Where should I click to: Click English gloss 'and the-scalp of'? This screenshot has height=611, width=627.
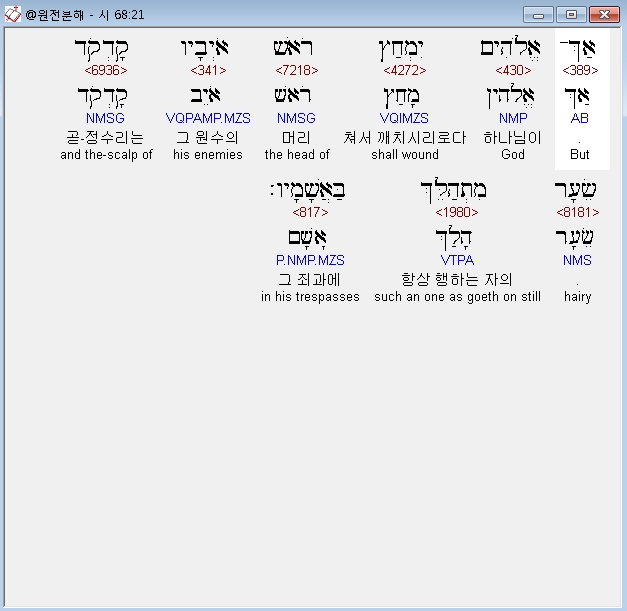tap(106, 155)
